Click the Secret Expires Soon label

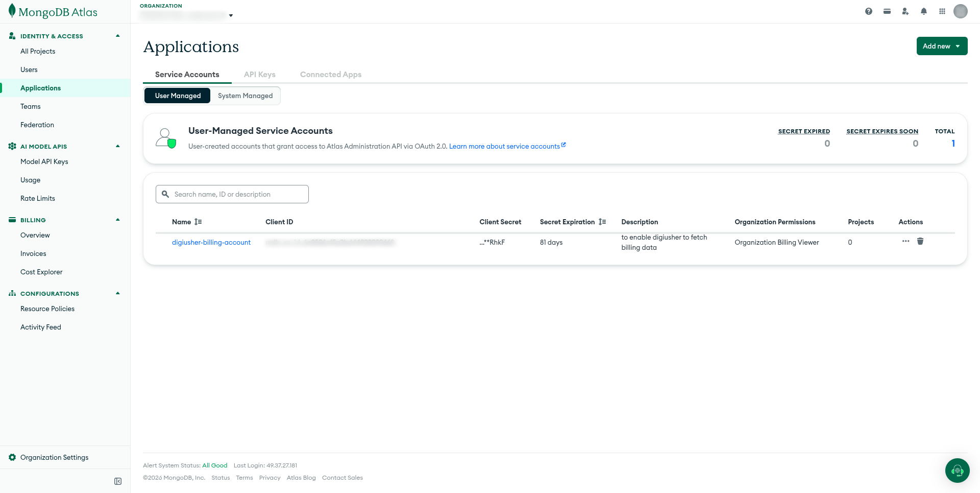coord(882,131)
